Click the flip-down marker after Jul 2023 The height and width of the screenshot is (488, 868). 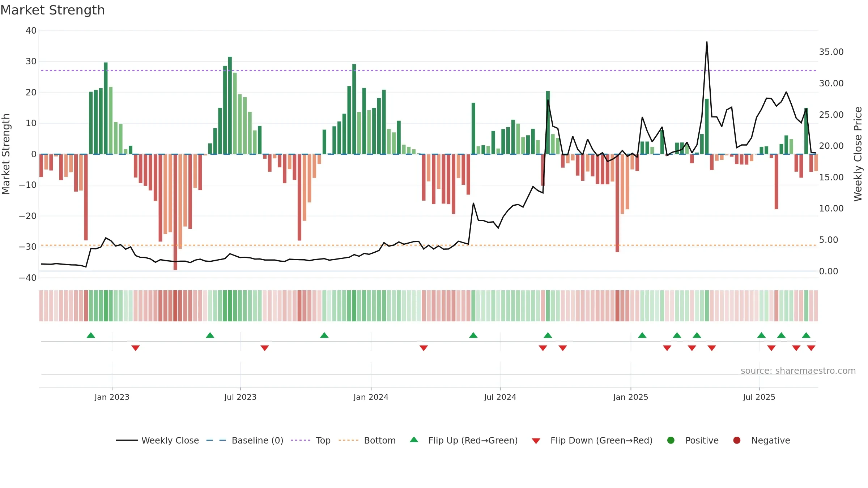(x=265, y=348)
